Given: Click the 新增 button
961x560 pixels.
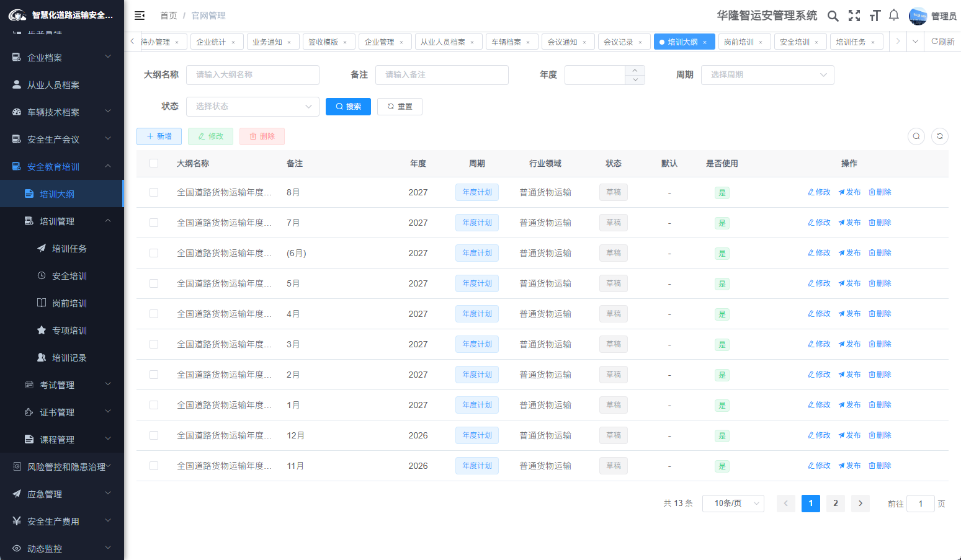Looking at the screenshot, I should [159, 136].
